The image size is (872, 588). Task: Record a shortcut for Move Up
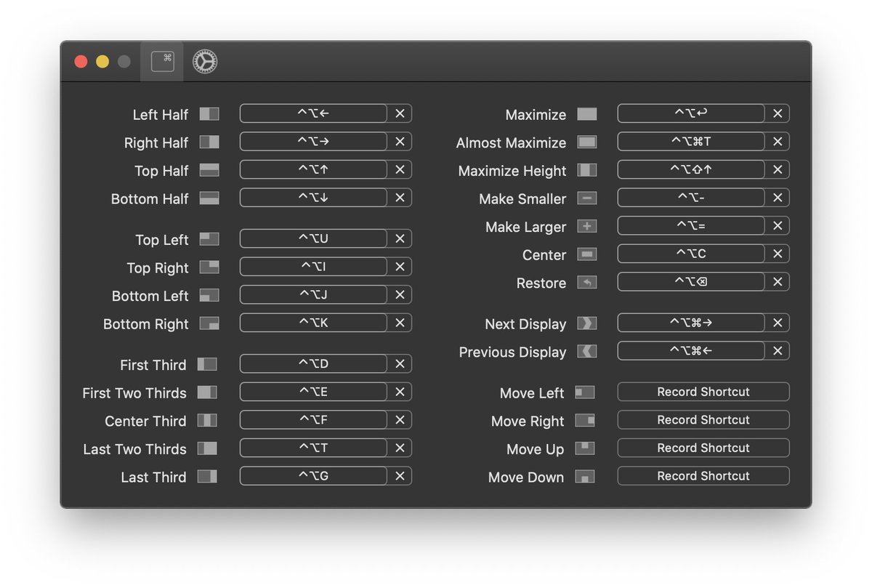(703, 448)
